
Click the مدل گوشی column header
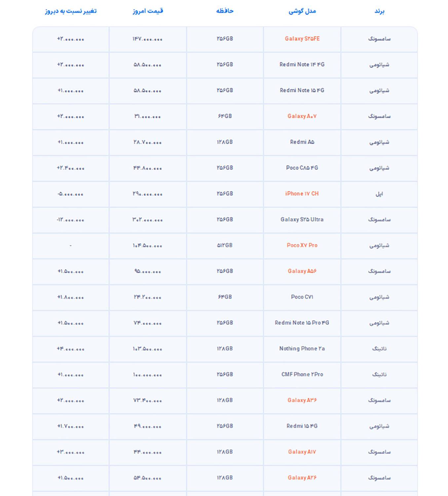click(302, 11)
